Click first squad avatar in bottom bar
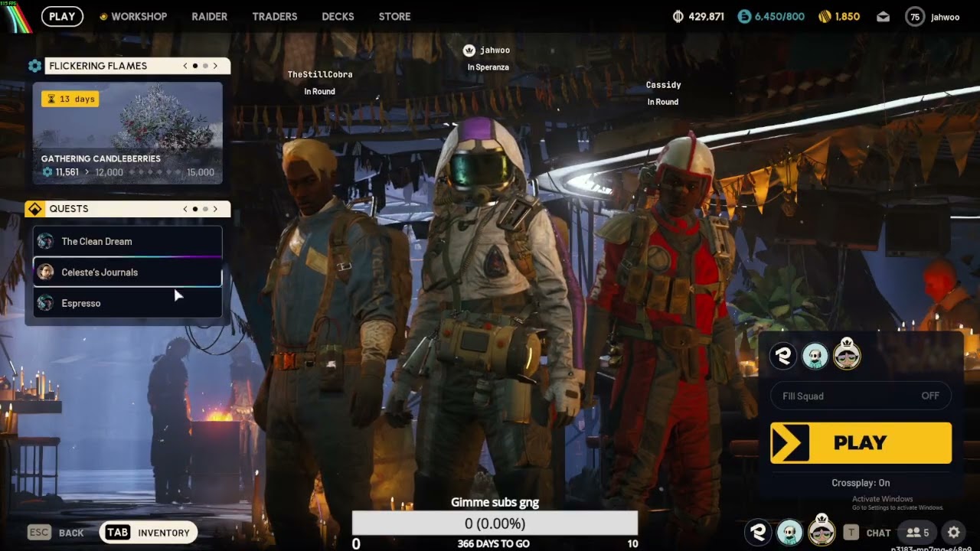 [758, 532]
